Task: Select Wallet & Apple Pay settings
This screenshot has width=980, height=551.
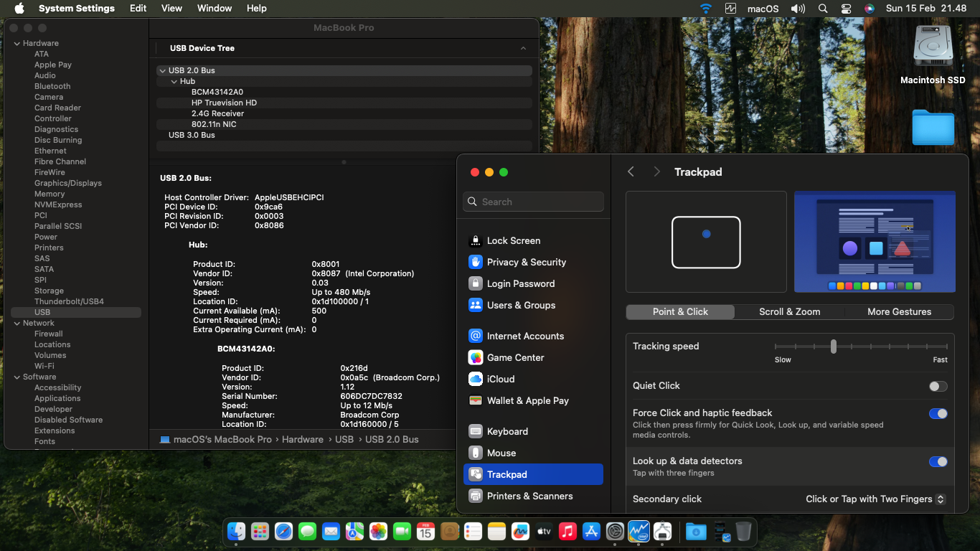Action: pos(533,400)
